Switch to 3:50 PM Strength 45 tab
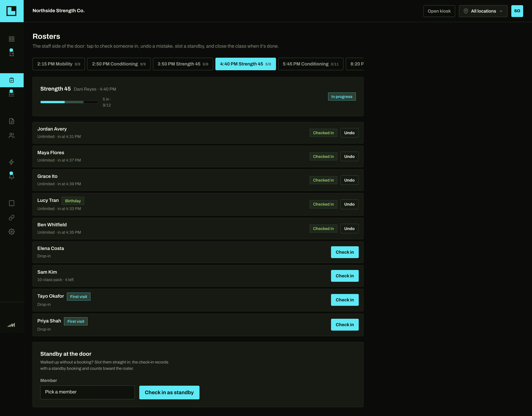The width and height of the screenshot is (532, 416). [x=183, y=64]
